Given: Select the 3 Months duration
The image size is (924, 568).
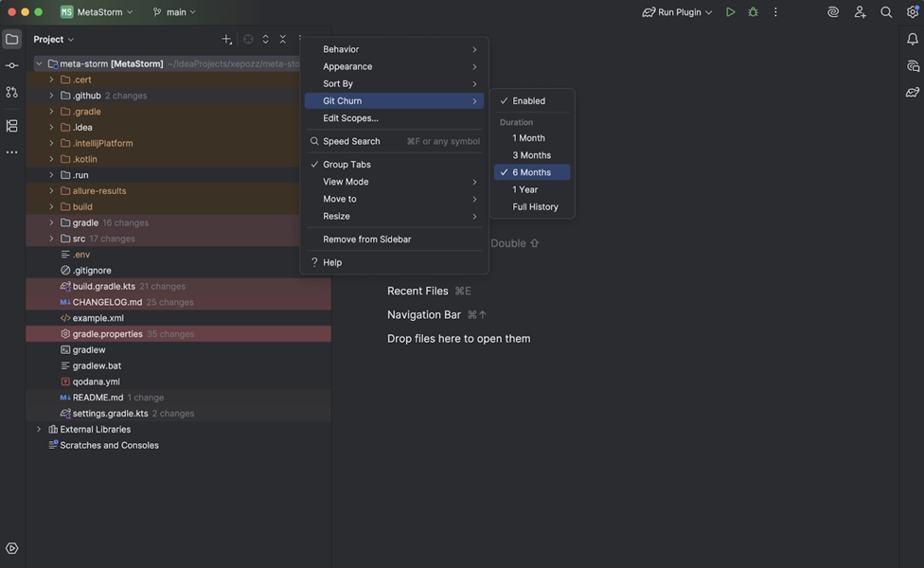Looking at the screenshot, I should [531, 155].
